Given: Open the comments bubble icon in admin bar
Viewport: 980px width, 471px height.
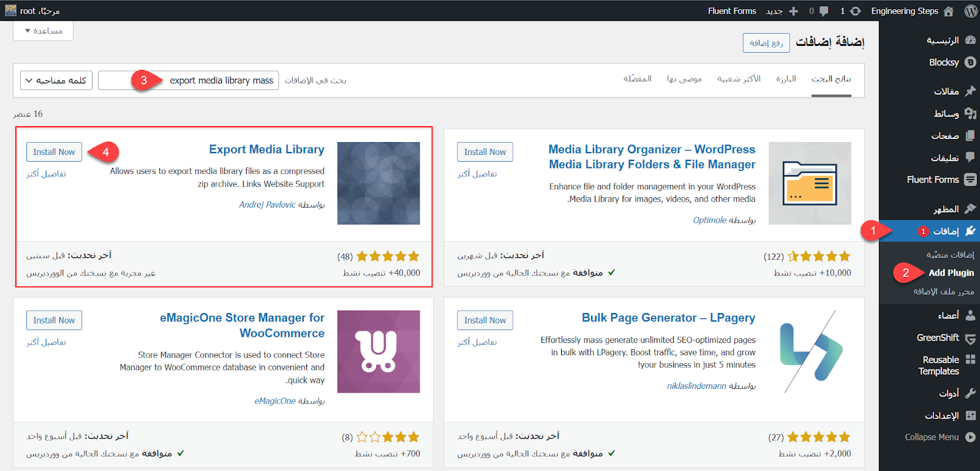Looking at the screenshot, I should coord(824,11).
